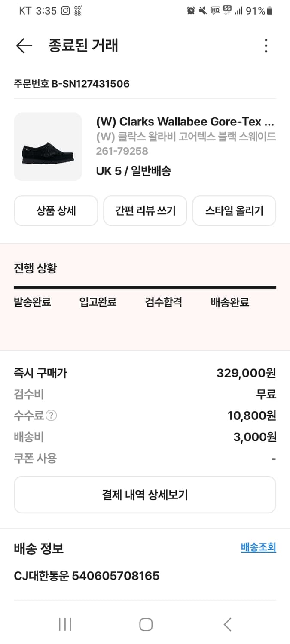Tap the 배송조회 tracking link
Screen dimensions: 290x644
258,547
